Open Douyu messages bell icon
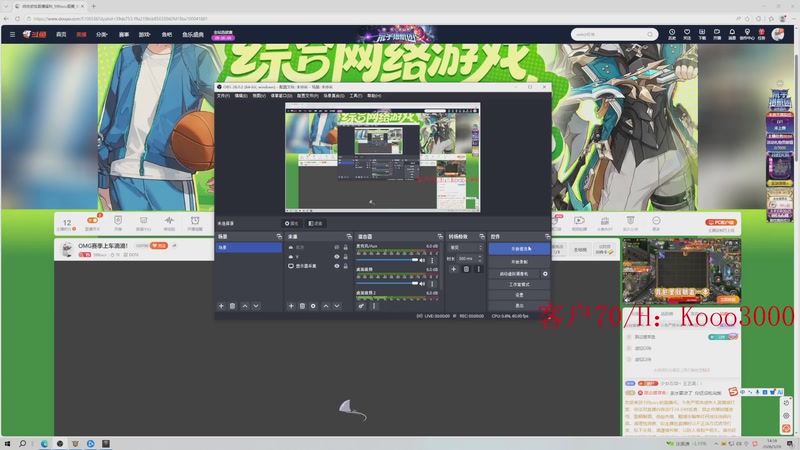The image size is (800, 450). 732,34
